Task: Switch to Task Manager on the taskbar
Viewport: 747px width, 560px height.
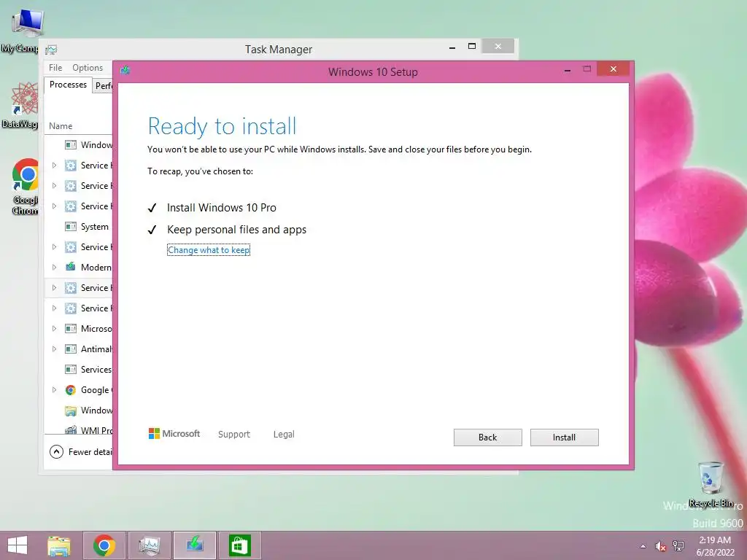Action: click(149, 545)
